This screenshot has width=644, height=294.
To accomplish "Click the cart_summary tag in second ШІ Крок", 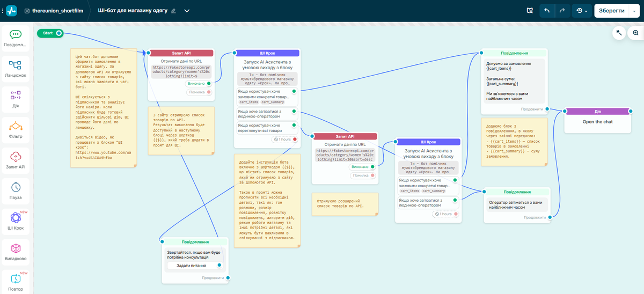I will pyautogui.click(x=434, y=191).
